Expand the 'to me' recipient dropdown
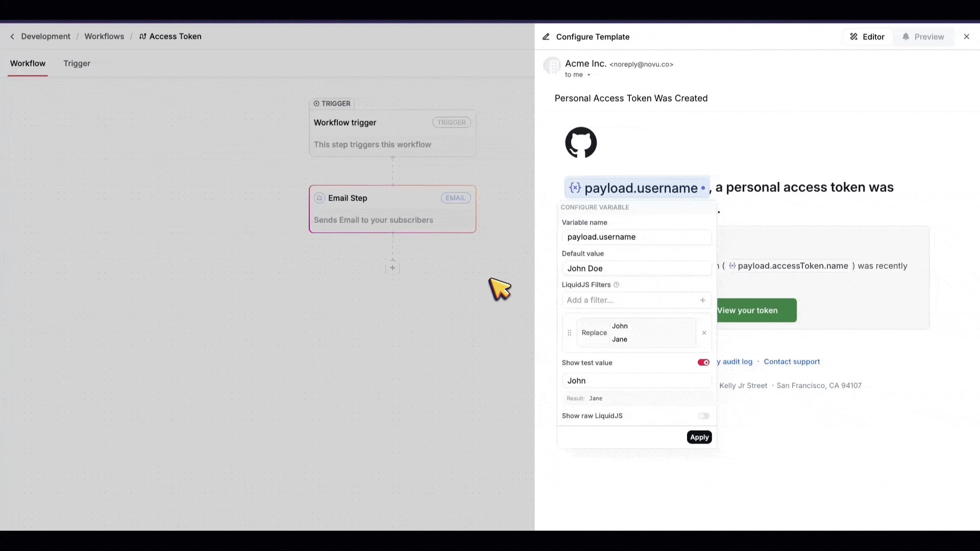 click(x=589, y=75)
